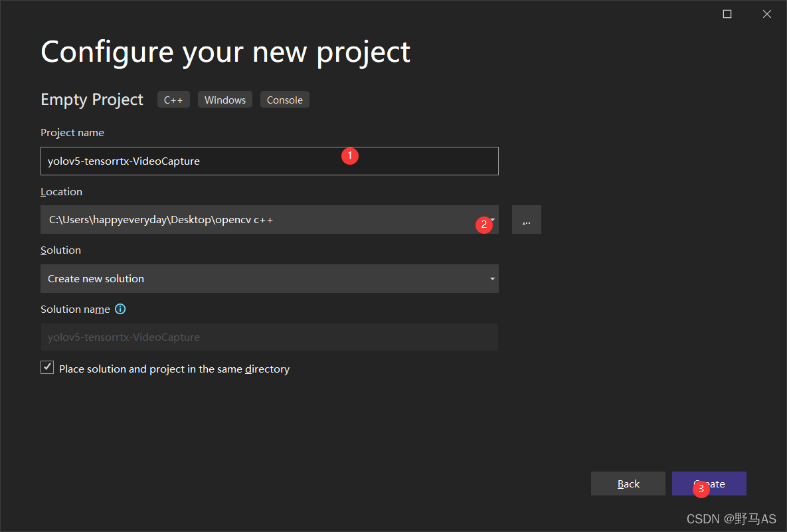
Task: Click the red annotation marker numbered 3
Action: (701, 489)
